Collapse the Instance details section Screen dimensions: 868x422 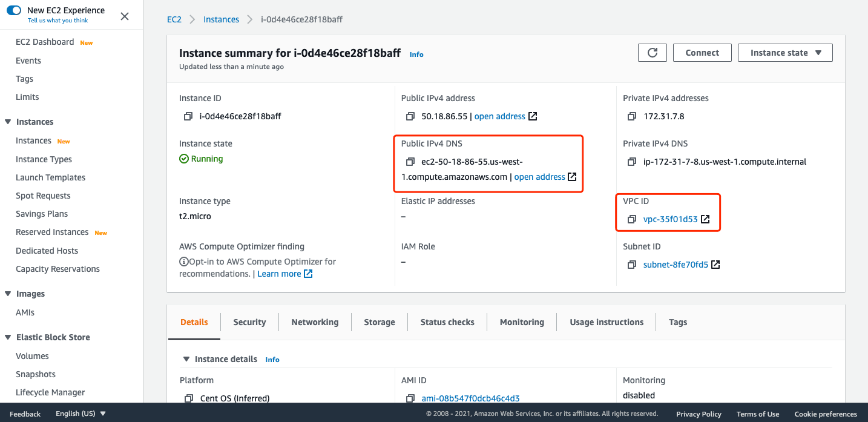186,359
